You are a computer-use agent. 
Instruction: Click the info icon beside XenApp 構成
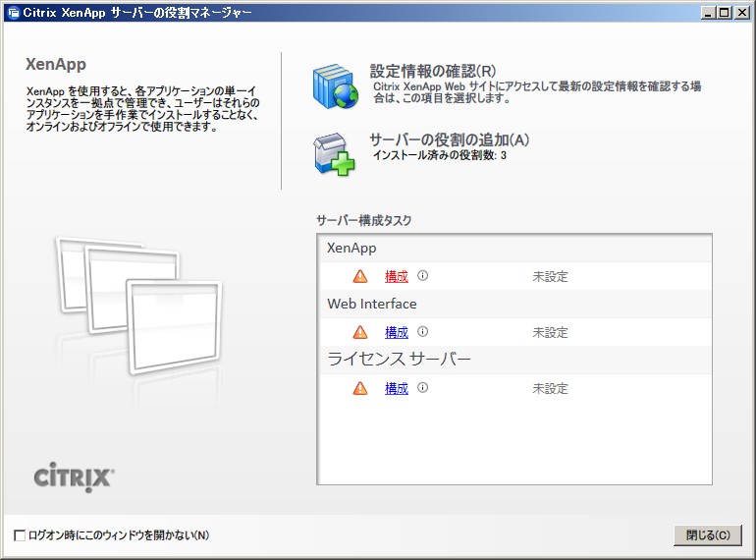click(423, 276)
